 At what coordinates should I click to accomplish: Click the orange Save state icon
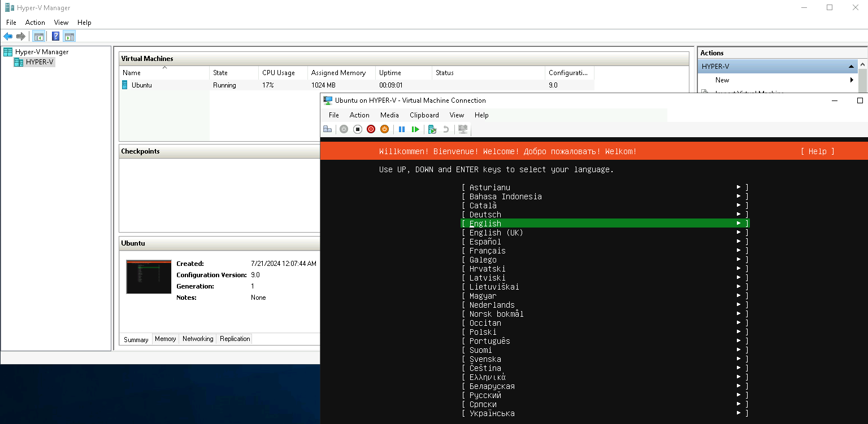tap(384, 129)
